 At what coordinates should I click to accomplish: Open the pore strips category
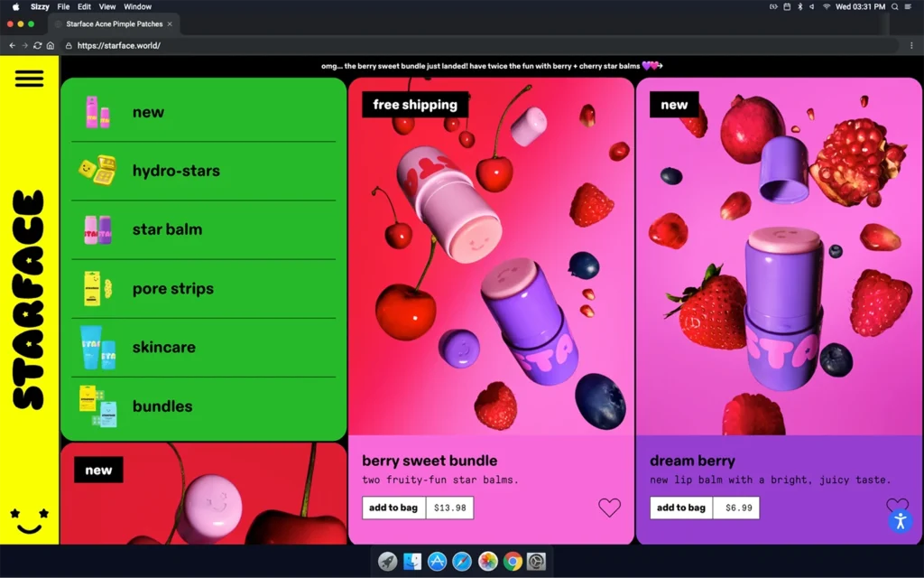pos(172,289)
